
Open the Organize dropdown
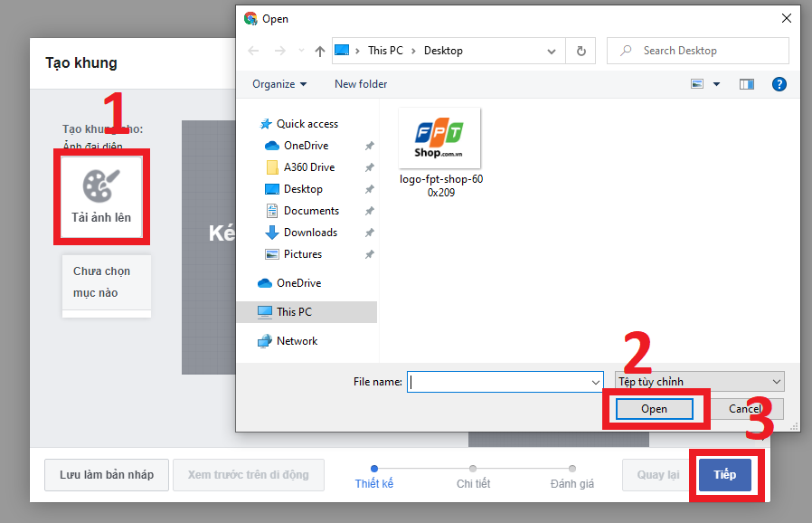pyautogui.click(x=279, y=83)
